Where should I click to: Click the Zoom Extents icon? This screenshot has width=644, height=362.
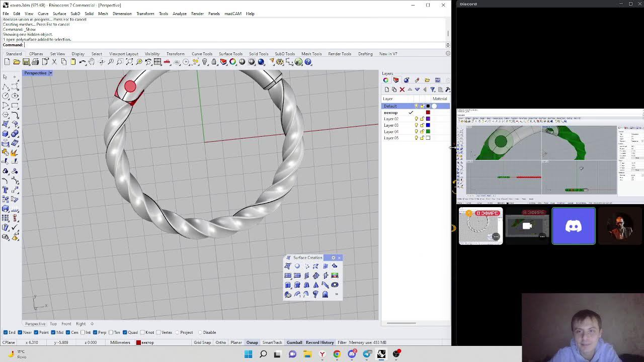129,62
